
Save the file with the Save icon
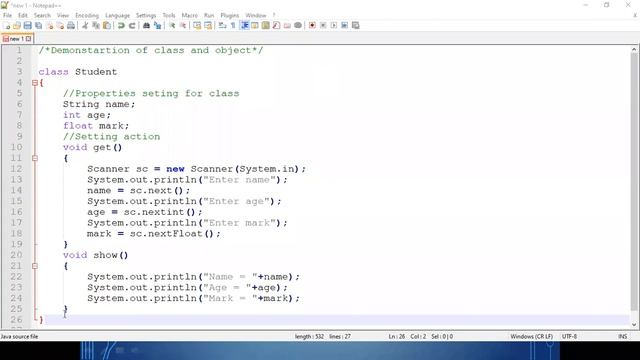(27, 25)
